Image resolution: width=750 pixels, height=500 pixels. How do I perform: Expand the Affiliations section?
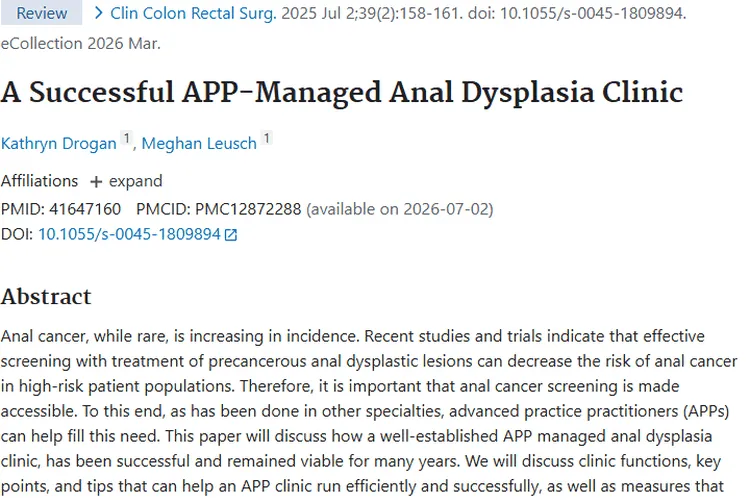coord(126,181)
